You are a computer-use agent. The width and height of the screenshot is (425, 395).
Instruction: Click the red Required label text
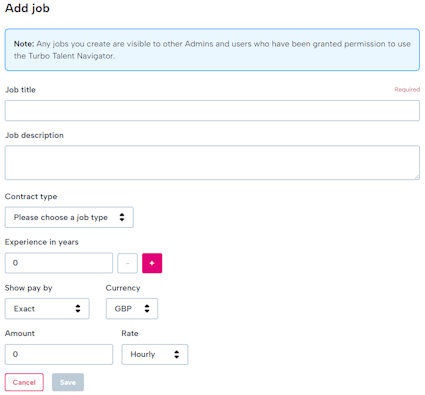(x=407, y=90)
